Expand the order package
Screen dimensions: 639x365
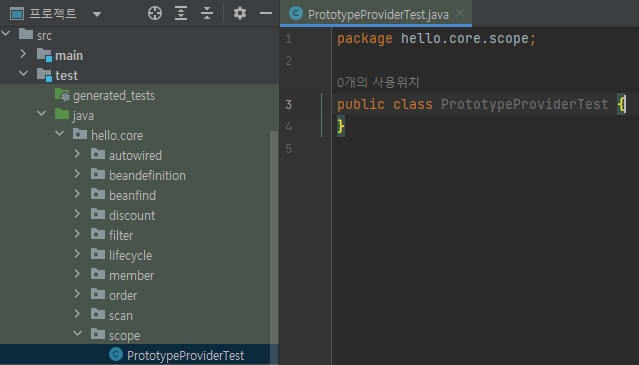click(77, 294)
